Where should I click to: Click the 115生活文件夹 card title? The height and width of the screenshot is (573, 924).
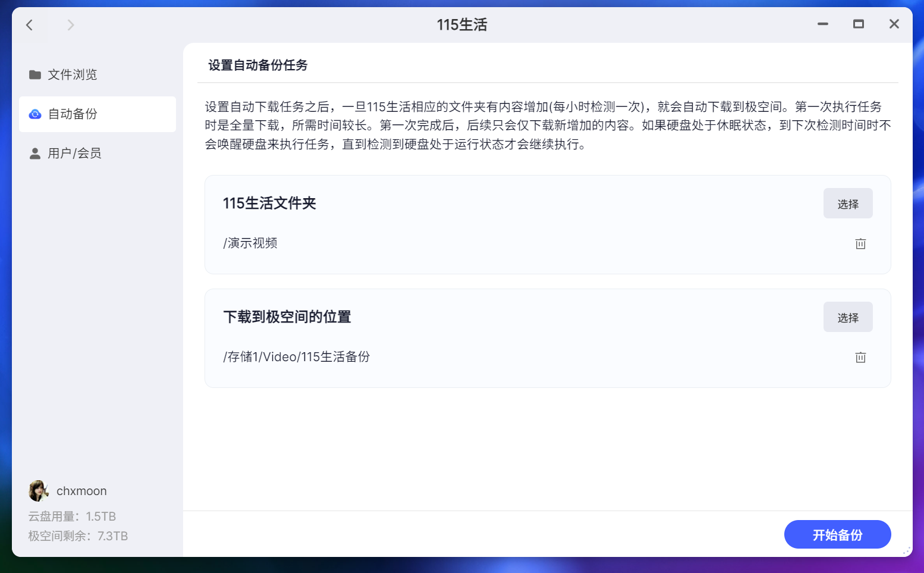[x=269, y=203]
